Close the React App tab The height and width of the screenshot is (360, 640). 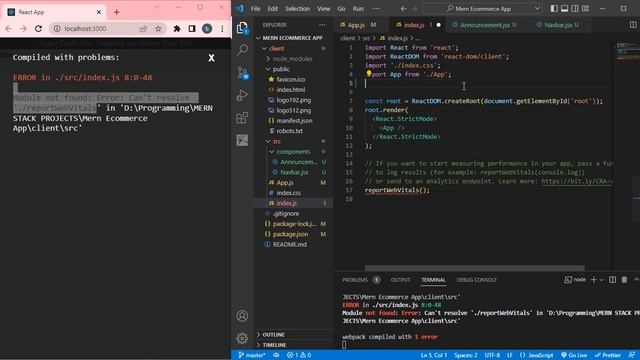(x=99, y=12)
